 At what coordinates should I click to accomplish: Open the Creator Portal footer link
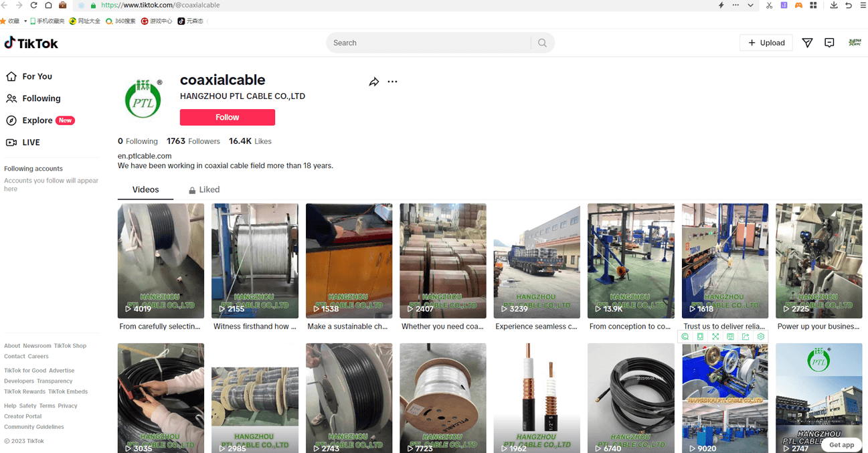coord(23,416)
